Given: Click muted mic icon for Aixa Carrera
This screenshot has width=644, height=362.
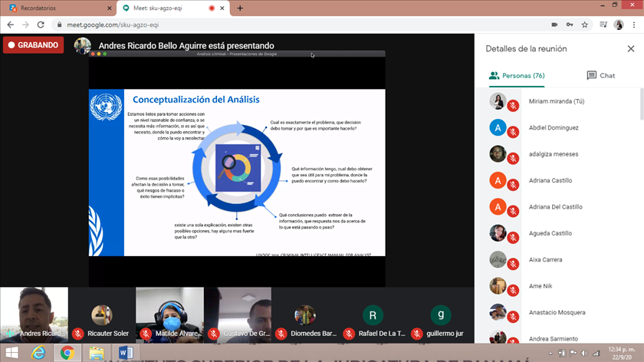Looking at the screenshot, I should point(513,264).
